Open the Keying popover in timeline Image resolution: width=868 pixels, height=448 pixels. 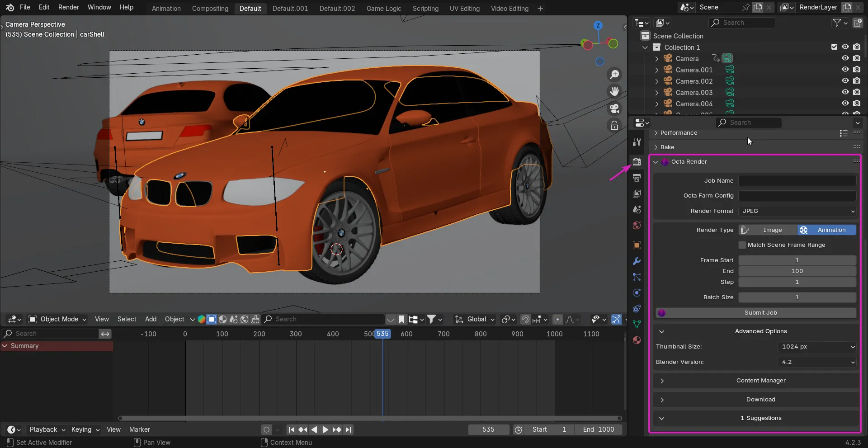[x=85, y=429]
